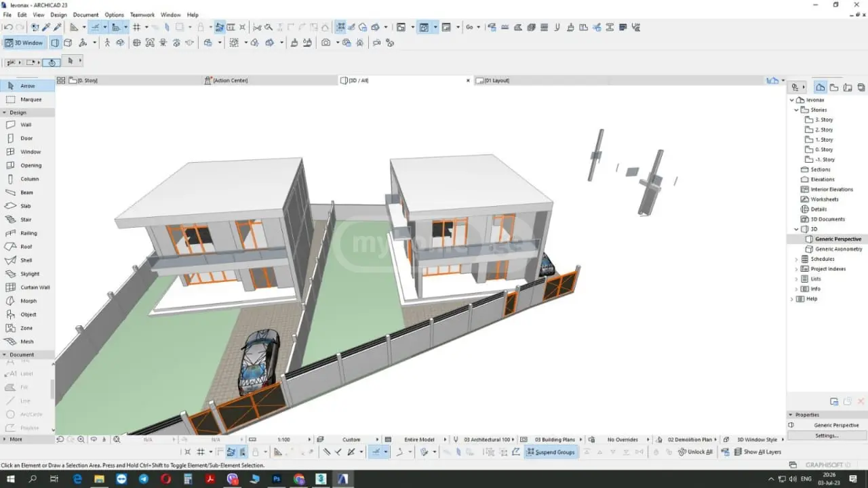Expand the Schedules tree node

pos(796,259)
